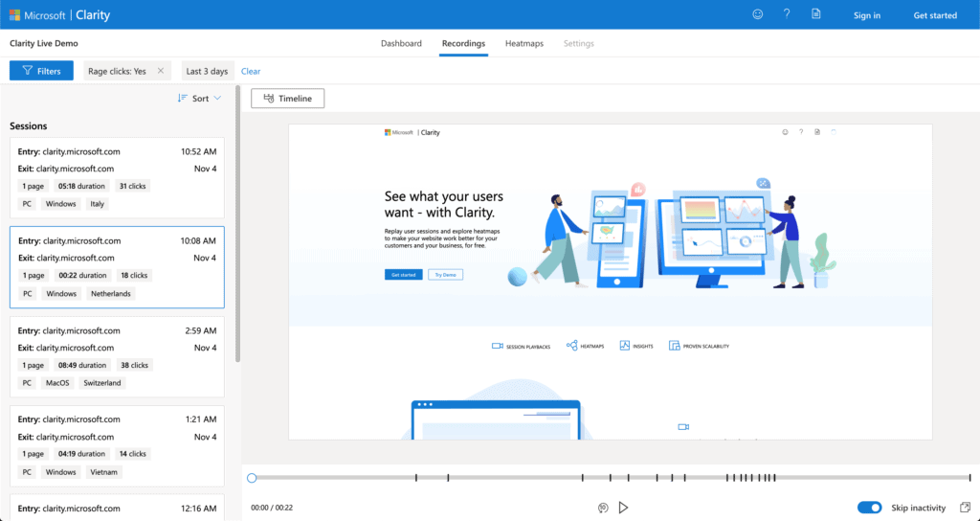Click the 'Clarity Live Demo' project name
980x521 pixels.
(44, 43)
